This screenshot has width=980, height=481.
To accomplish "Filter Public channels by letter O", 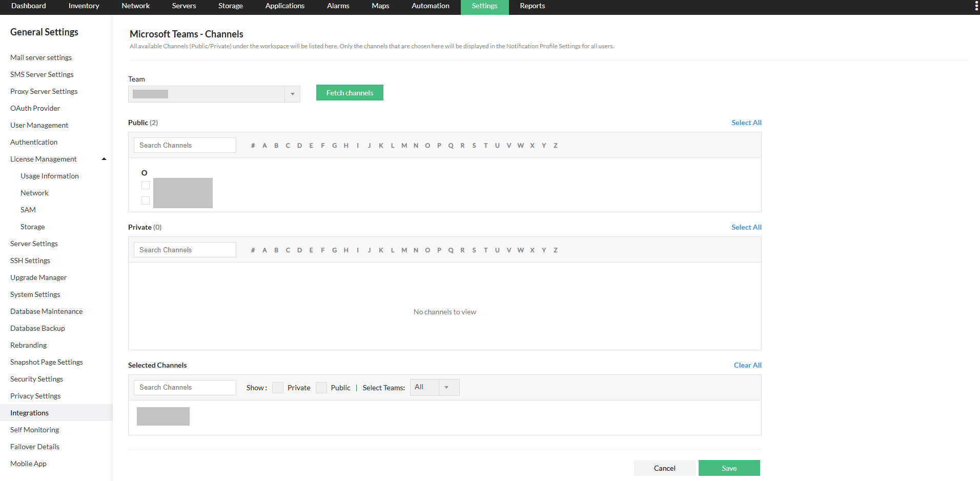I will 427,146.
